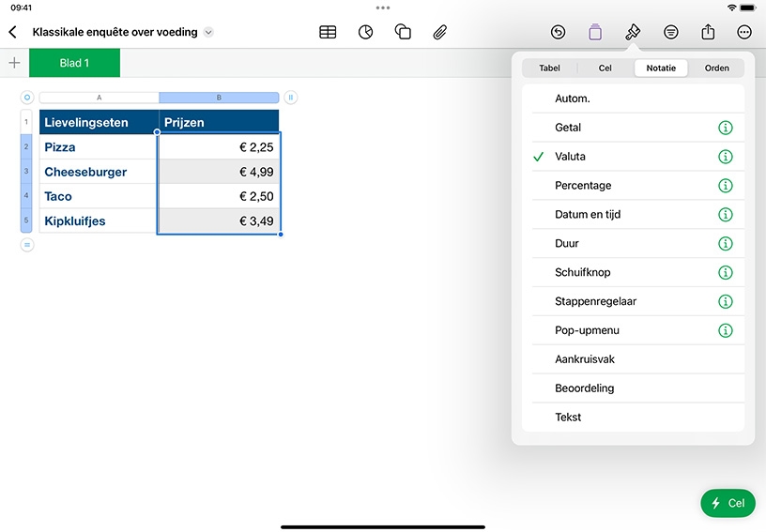Screen dimensions: 766x532
Task: Show info for Duur format
Action: (726, 244)
